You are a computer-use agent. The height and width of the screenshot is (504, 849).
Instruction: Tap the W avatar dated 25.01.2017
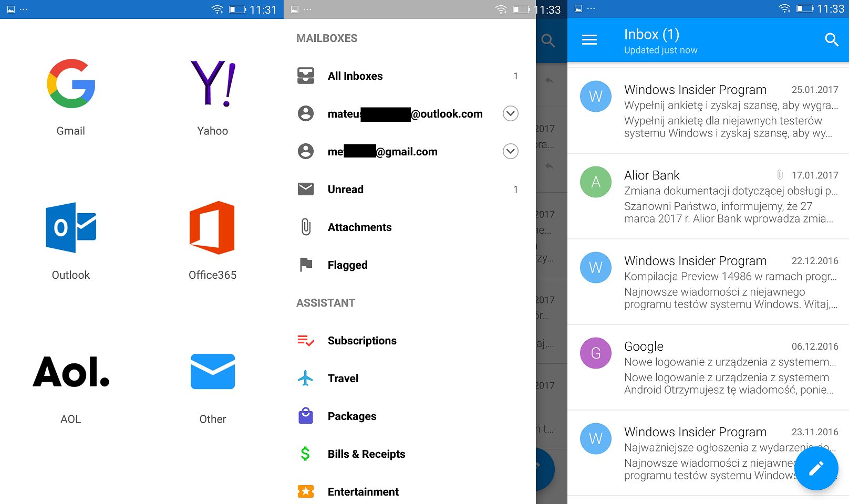[x=596, y=97]
